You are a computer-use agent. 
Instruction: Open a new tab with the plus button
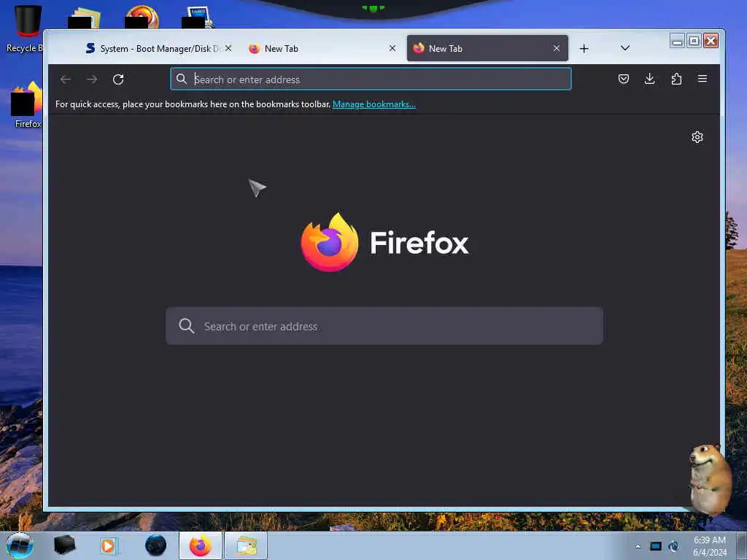584,49
